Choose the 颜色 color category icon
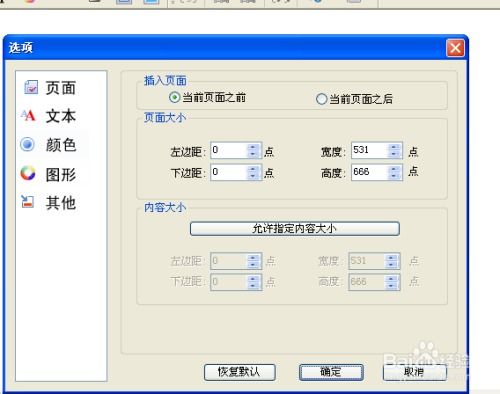Viewport: 500px width, 394px height. click(27, 144)
